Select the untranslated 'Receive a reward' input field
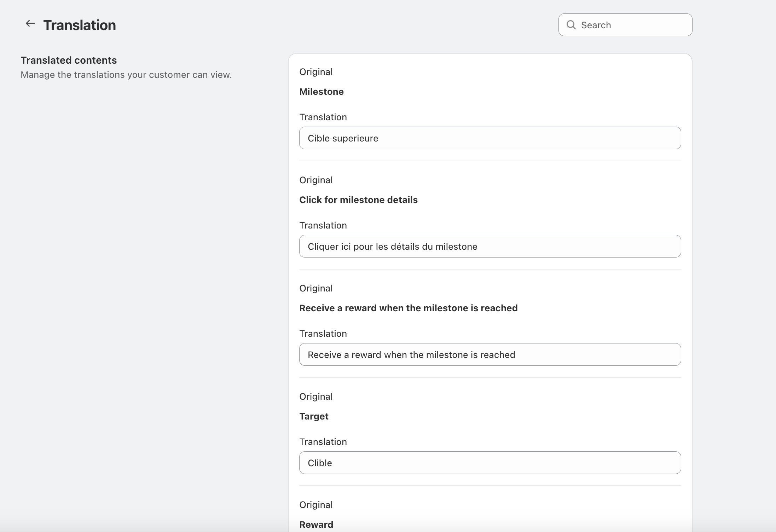 click(490, 354)
